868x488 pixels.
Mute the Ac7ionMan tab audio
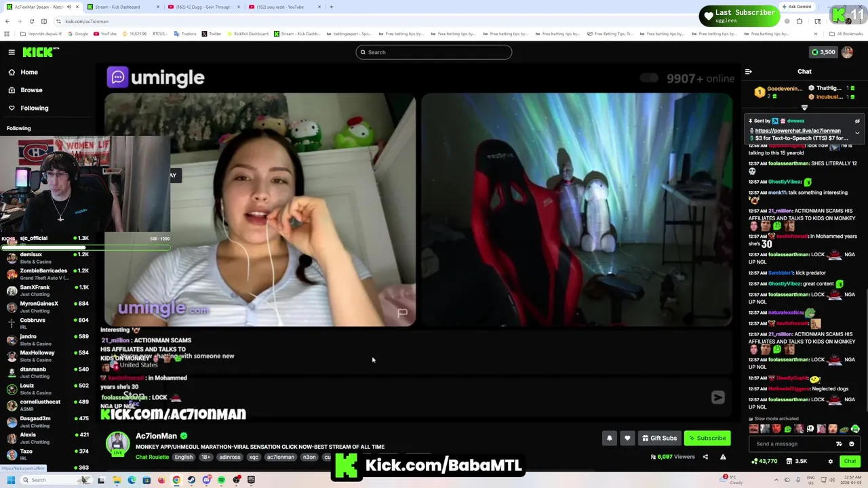click(68, 7)
